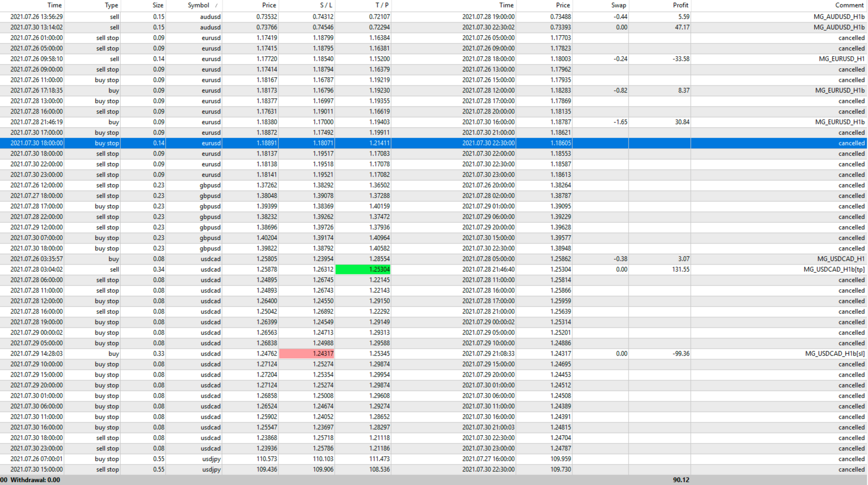Click the green highlighted 1.25304 take-profit cell

tap(363, 269)
